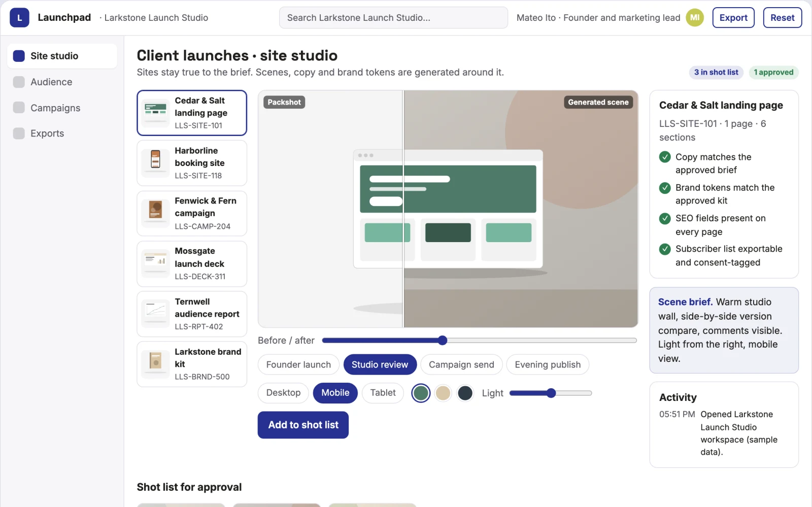Image resolution: width=812 pixels, height=507 pixels.
Task: Choose the Campaign send scene preset
Action: coord(461,364)
